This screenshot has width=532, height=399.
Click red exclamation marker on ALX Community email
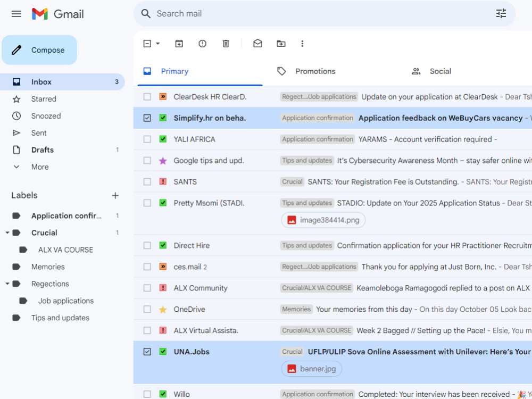pos(163,288)
